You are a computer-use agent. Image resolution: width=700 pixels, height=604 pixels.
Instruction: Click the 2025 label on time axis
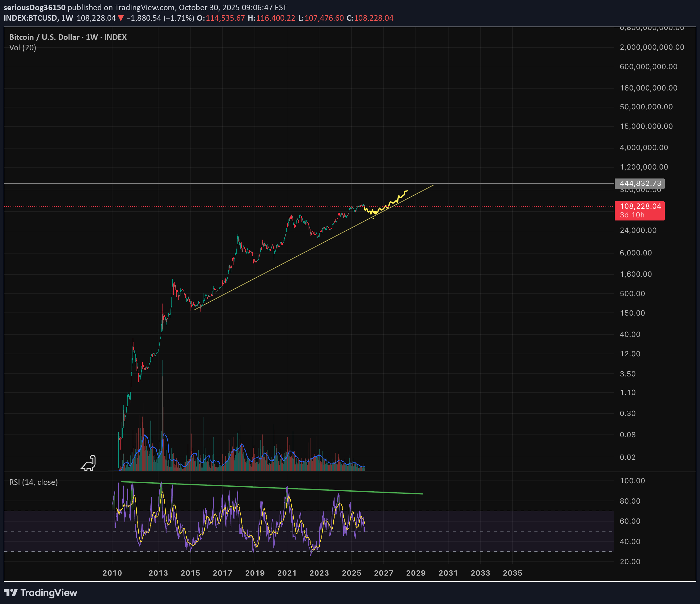[x=351, y=573]
